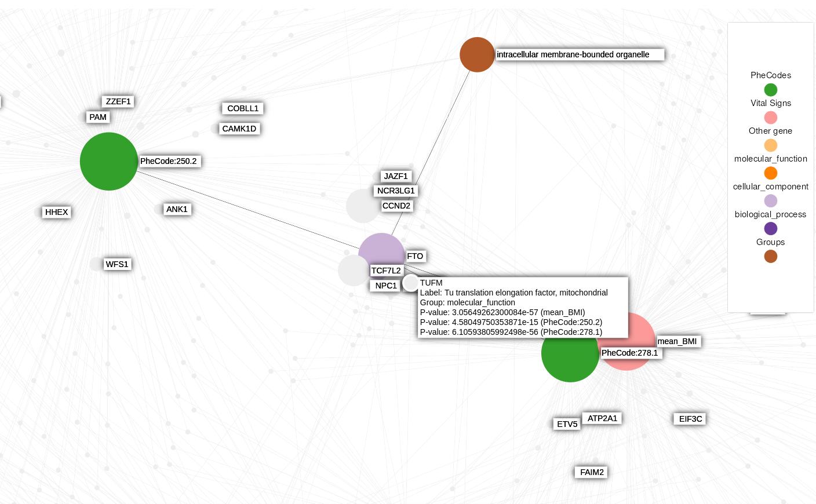Toggle the Vital Signs legend swatch
The image size is (816, 504).
(770, 118)
